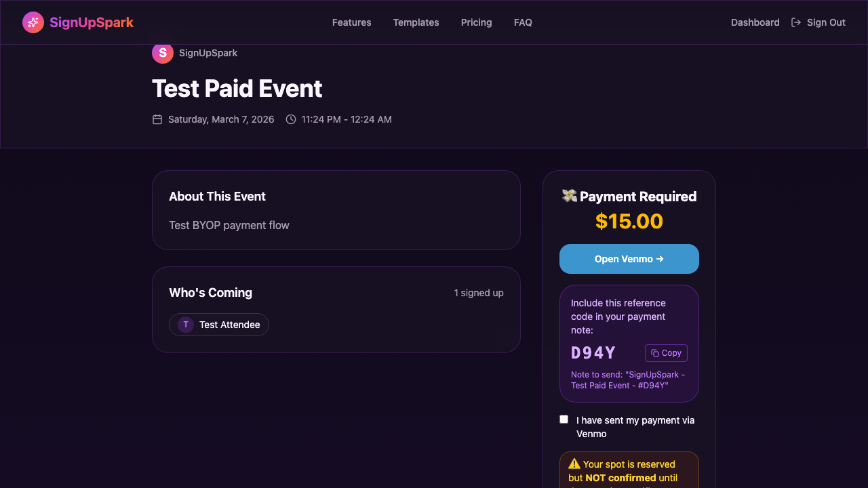
Task: Click the circular S avatar above the event title
Action: (162, 53)
